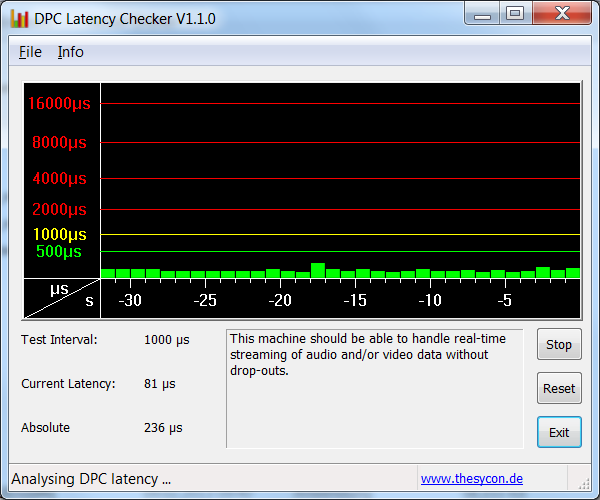The width and height of the screenshot is (600, 500).
Task: Click the -30 seconds axis marker
Action: pyautogui.click(x=130, y=300)
